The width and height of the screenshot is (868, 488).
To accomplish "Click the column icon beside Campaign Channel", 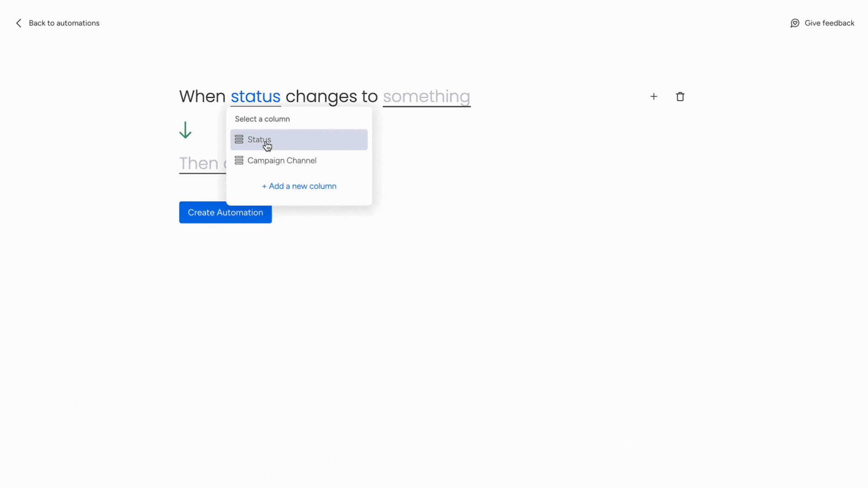I will [x=239, y=160].
